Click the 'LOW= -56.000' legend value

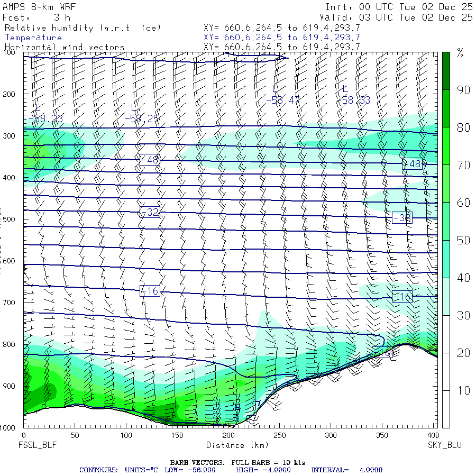click(x=190, y=470)
